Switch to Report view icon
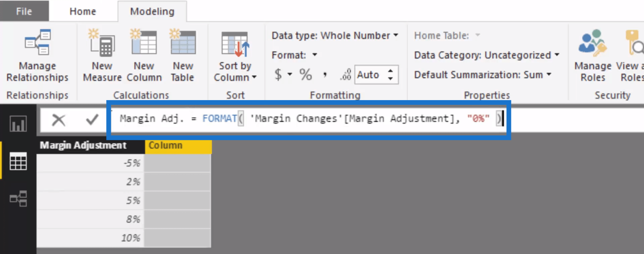The image size is (644, 254). pyautogui.click(x=18, y=124)
